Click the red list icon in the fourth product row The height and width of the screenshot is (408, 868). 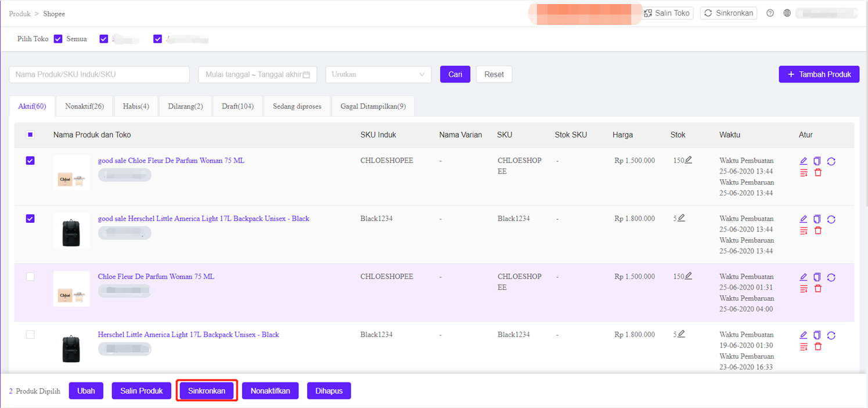click(x=804, y=346)
